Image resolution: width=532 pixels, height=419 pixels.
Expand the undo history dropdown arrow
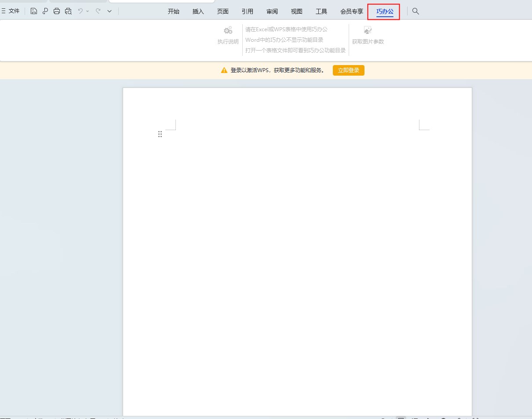pos(87,11)
